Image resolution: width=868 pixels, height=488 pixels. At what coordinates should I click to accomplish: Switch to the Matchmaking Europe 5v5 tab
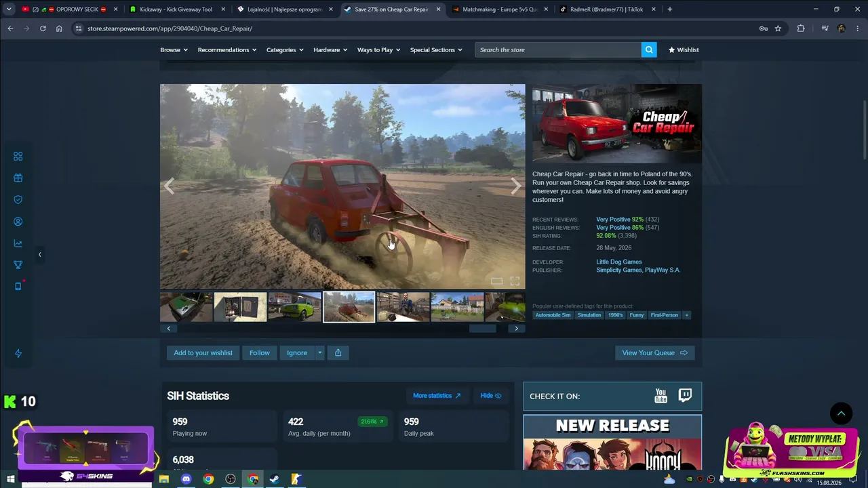click(x=499, y=9)
